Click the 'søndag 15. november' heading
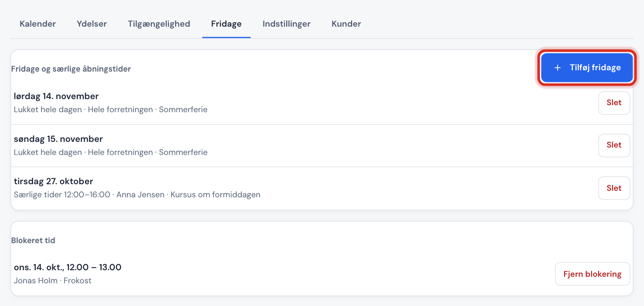644x306 pixels. 58,139
